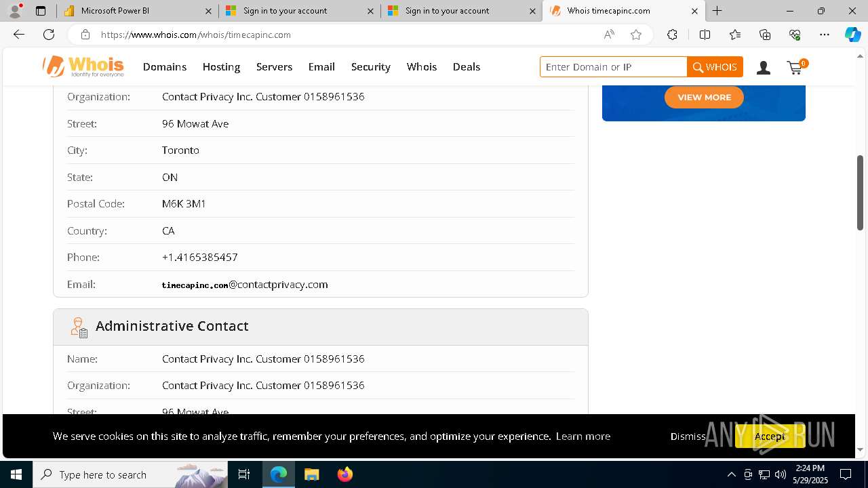Image resolution: width=868 pixels, height=488 pixels.
Task: Open File Explorer from taskbar
Action: [311, 474]
